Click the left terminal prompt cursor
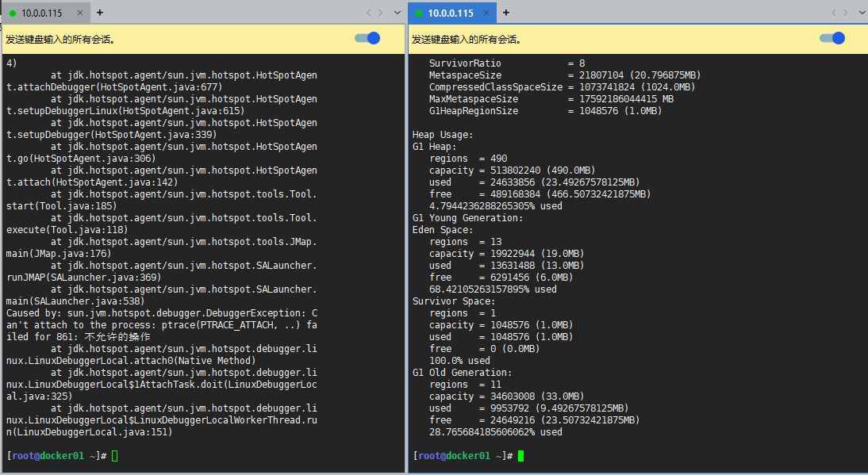868x475 pixels. (x=115, y=456)
